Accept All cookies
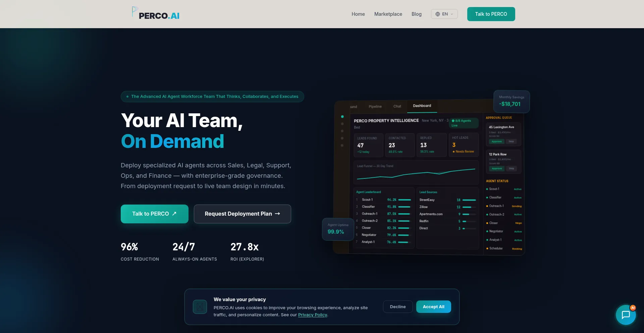The image size is (644, 333). [x=434, y=307]
